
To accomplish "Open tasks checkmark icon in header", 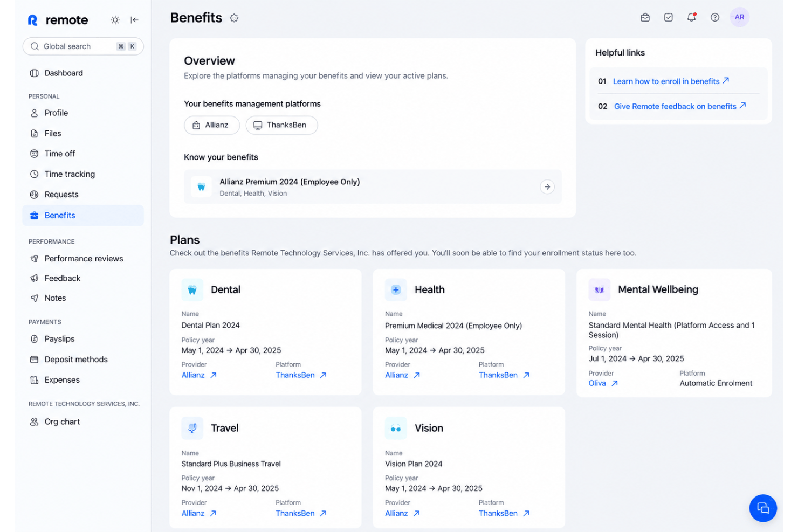I will pos(669,17).
